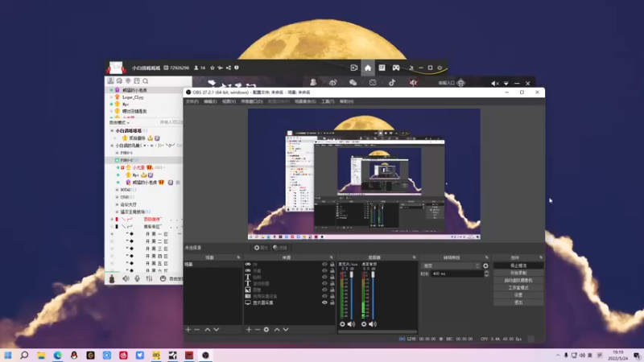Open Windows Start menu
This screenshot has width=644, height=362.
tap(8, 355)
